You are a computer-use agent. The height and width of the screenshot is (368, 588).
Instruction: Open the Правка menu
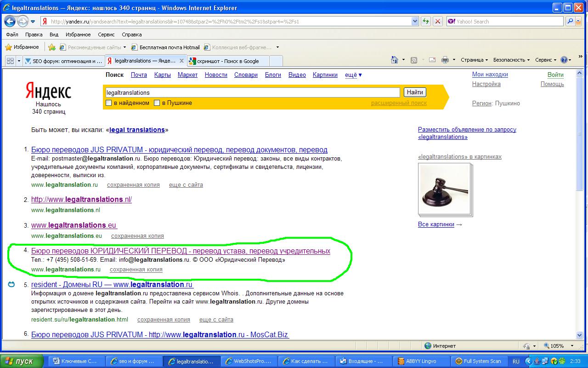pyautogui.click(x=34, y=34)
